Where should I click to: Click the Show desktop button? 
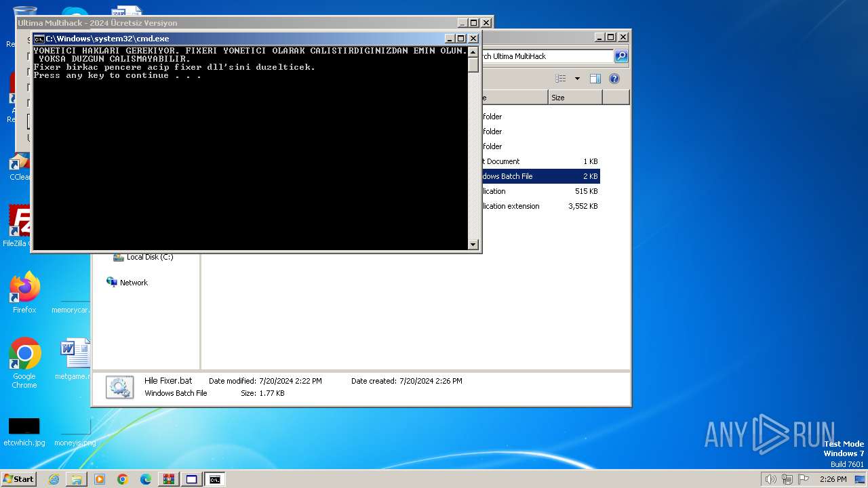pyautogui.click(x=861, y=479)
